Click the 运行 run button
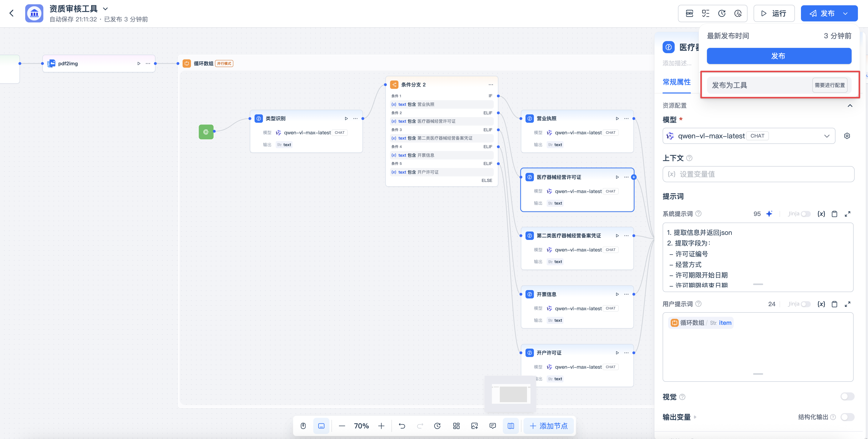Viewport: 868px width, 439px height. pyautogui.click(x=774, y=13)
